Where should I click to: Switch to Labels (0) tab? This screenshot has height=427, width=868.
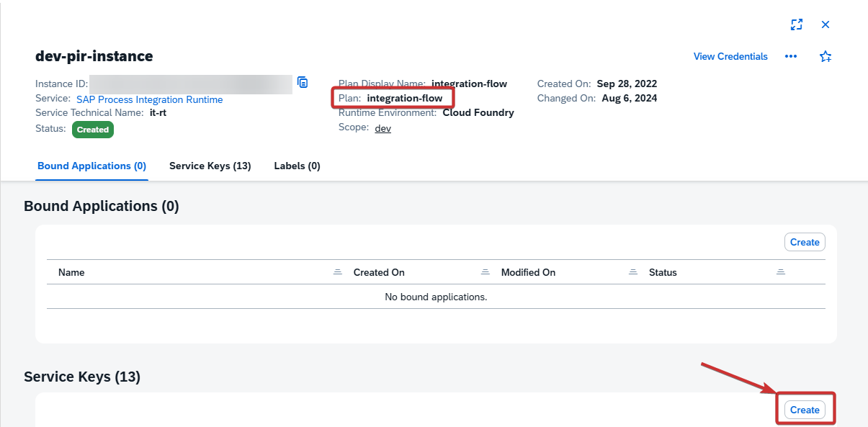[x=297, y=166]
